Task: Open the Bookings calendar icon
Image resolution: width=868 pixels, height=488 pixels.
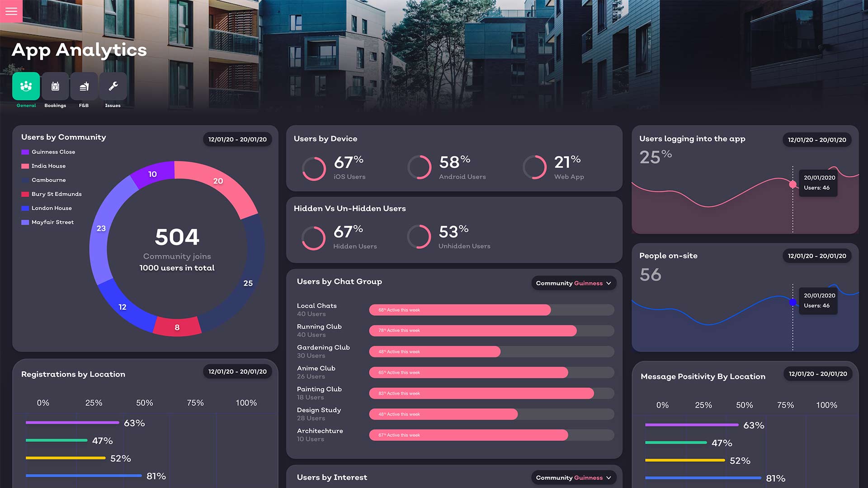Action: coord(55,86)
